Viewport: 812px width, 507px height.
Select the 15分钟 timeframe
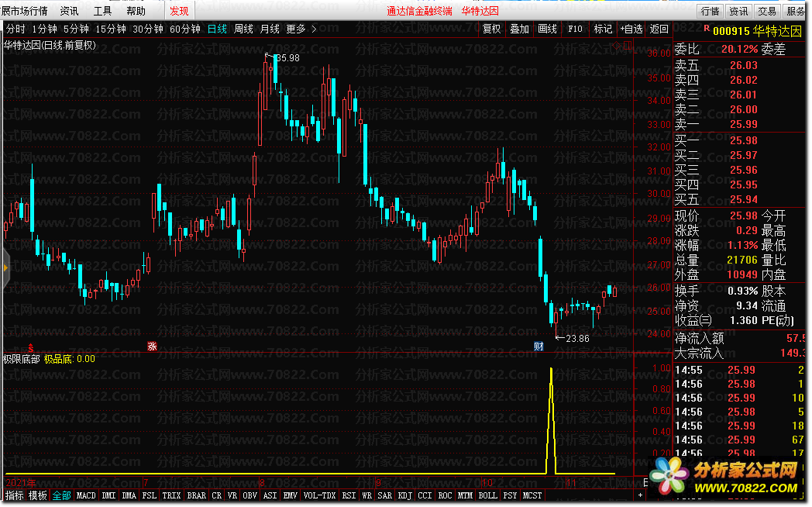[x=111, y=29]
